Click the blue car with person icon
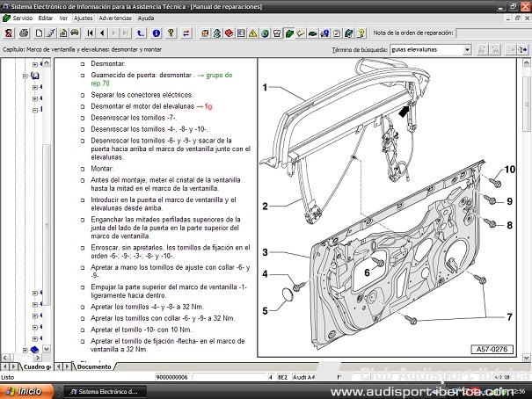532x399 pixels. (x=324, y=33)
